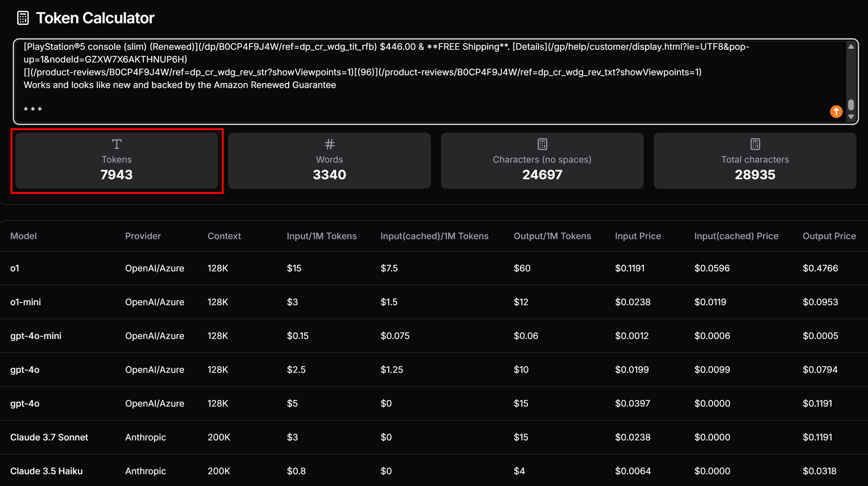The height and width of the screenshot is (486, 868).
Task: Click the Model column header
Action: [x=23, y=236]
